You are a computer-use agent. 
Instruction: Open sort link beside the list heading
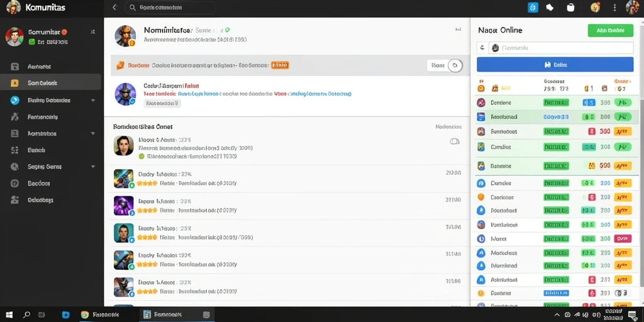click(x=448, y=127)
